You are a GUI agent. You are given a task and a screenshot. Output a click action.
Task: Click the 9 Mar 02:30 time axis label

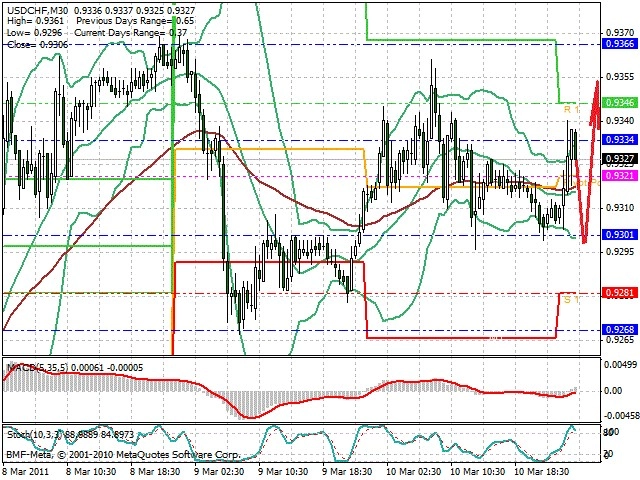219,471
